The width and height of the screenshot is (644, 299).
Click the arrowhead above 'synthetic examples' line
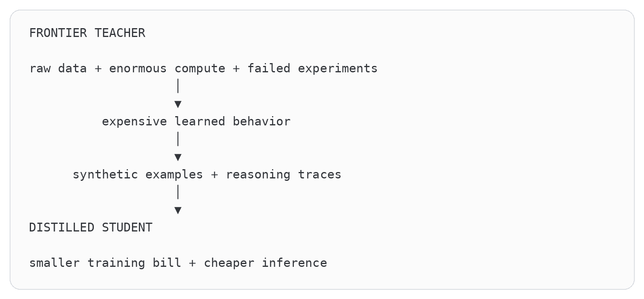coord(178,158)
